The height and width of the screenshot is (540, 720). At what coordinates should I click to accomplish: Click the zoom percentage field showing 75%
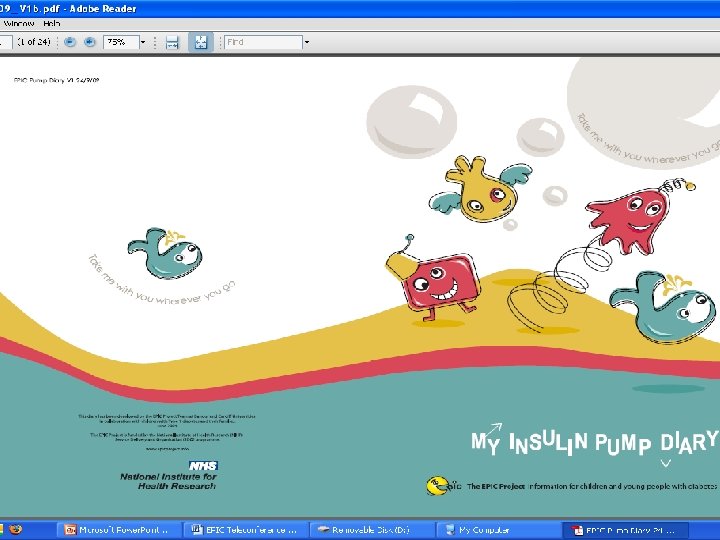(x=121, y=42)
